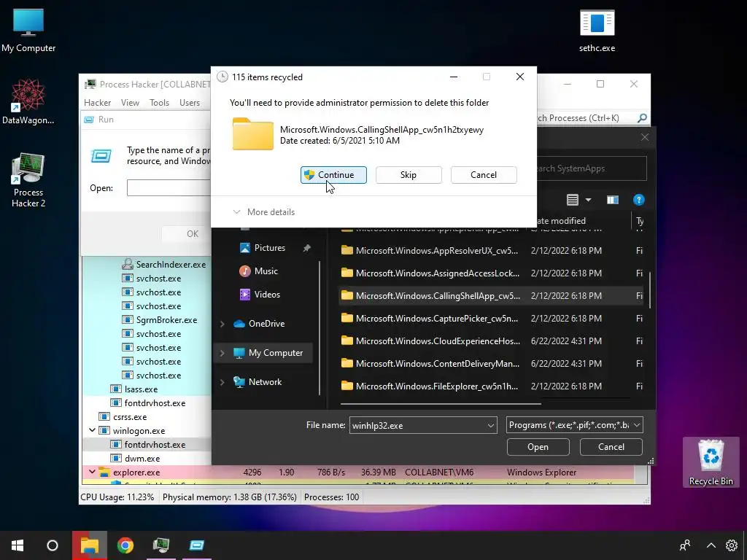Click Cancel in the delete dialog

(x=484, y=175)
